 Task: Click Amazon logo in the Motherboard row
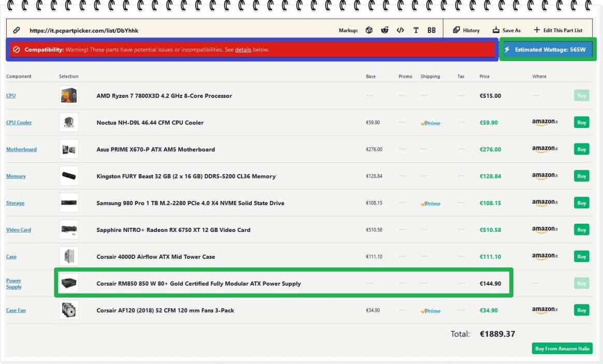[x=544, y=149]
